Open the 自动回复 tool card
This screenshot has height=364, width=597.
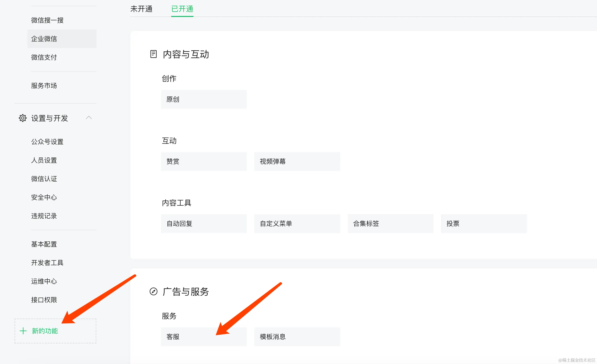coord(204,223)
